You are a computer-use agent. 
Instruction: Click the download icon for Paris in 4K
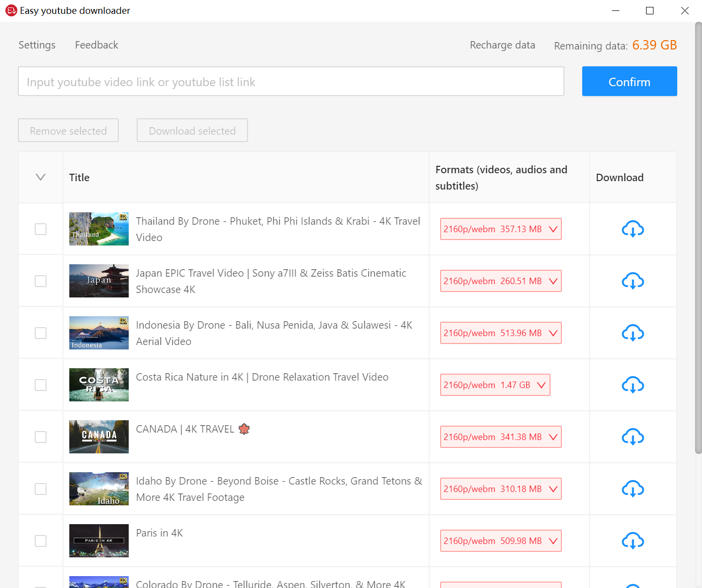point(633,540)
